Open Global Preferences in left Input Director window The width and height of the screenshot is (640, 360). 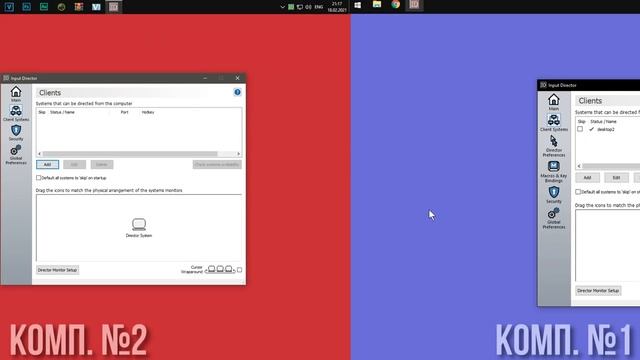(16, 154)
